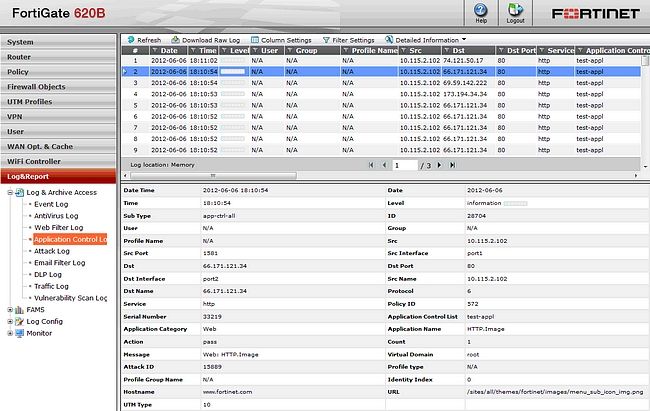Filter icon on the Group column
Image resolution: width=650 pixels, height=411 pixels.
point(290,51)
